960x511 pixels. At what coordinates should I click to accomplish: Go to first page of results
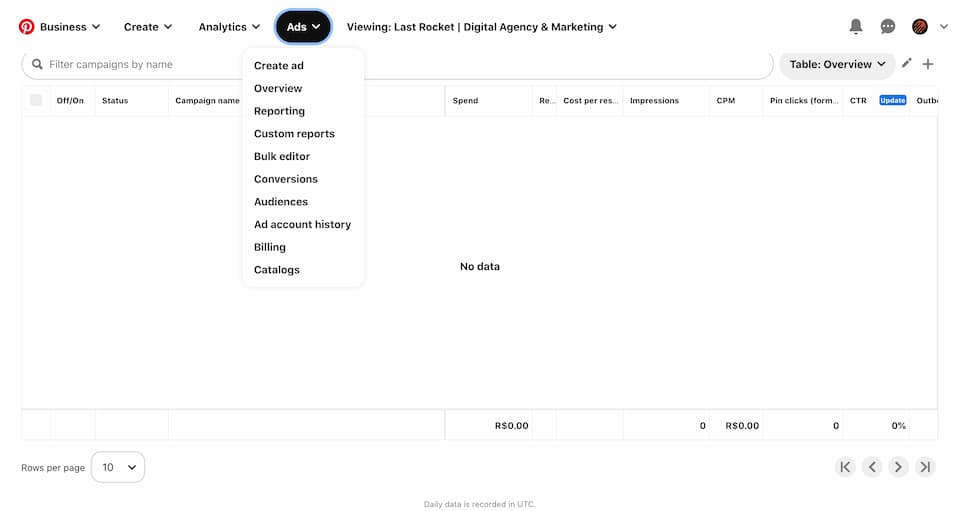pos(845,467)
